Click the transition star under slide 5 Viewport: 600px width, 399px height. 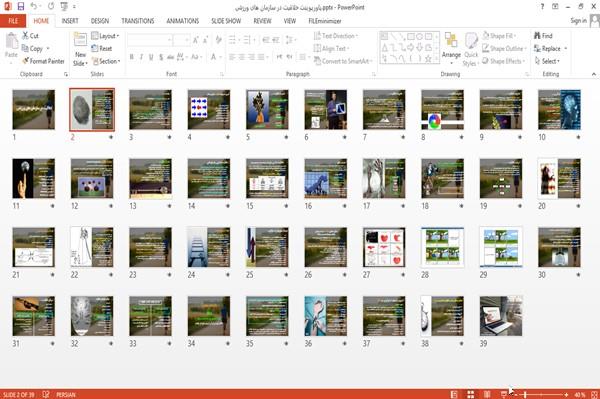click(x=286, y=137)
